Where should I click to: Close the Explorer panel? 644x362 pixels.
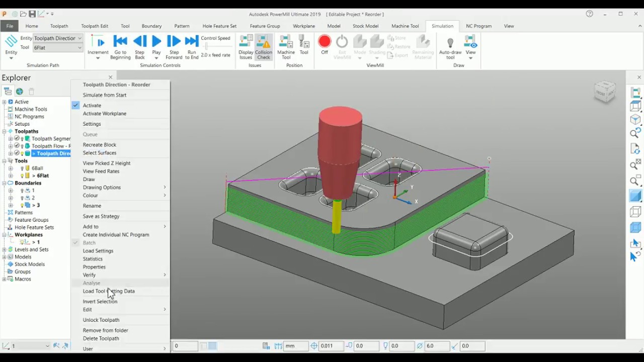pyautogui.click(x=111, y=77)
